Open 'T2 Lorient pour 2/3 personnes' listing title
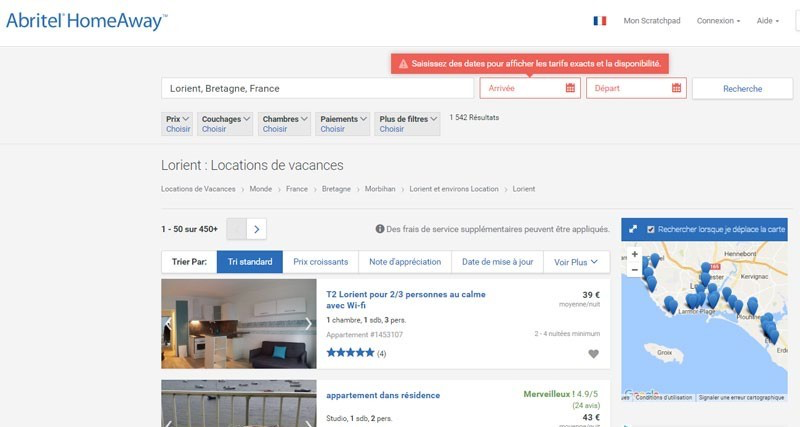The width and height of the screenshot is (800, 427). click(x=406, y=300)
